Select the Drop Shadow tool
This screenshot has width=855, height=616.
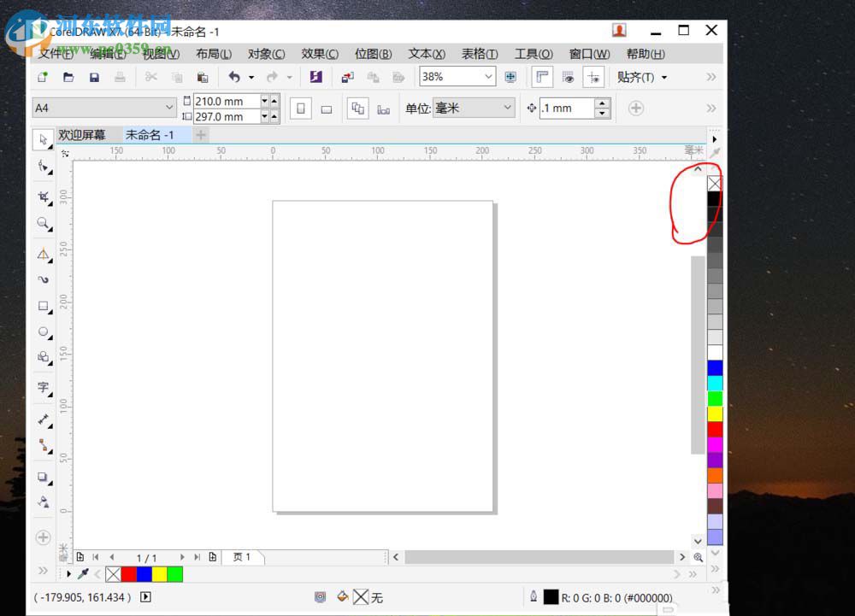pyautogui.click(x=43, y=477)
